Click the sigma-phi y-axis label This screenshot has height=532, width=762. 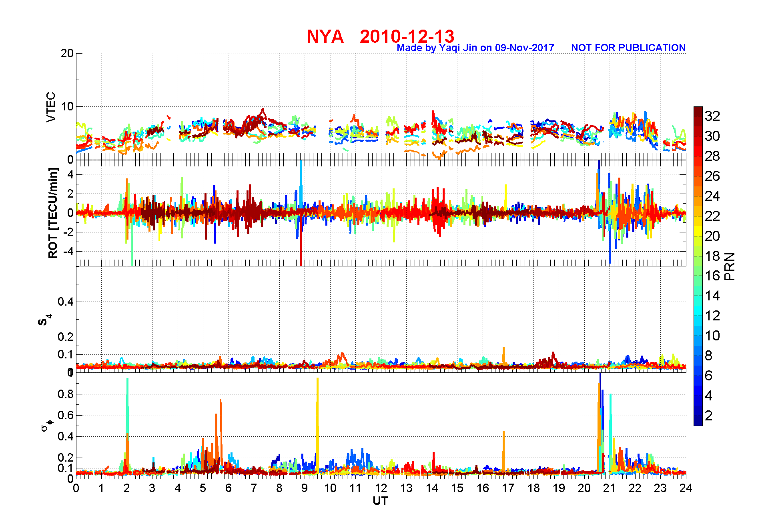click(46, 425)
